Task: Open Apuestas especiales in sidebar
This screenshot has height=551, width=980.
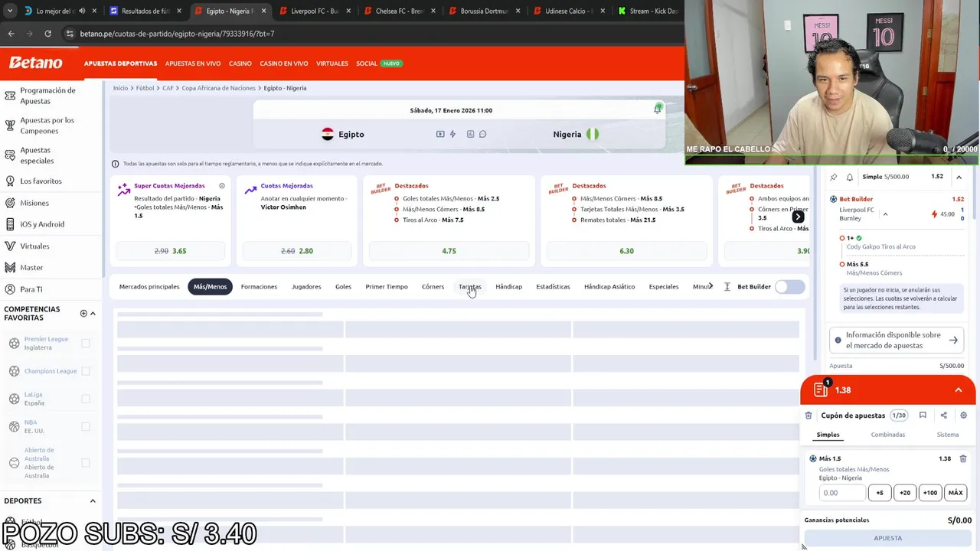Action: (x=37, y=155)
